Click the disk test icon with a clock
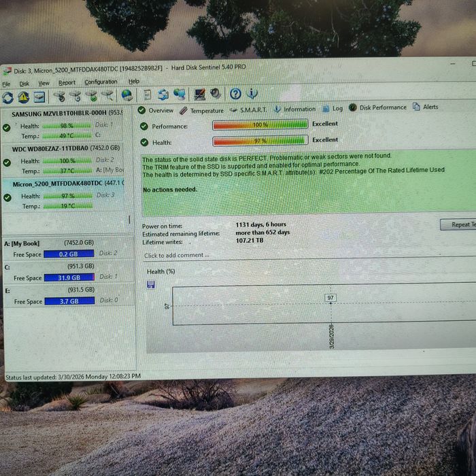476x476 pixels. click(75, 96)
